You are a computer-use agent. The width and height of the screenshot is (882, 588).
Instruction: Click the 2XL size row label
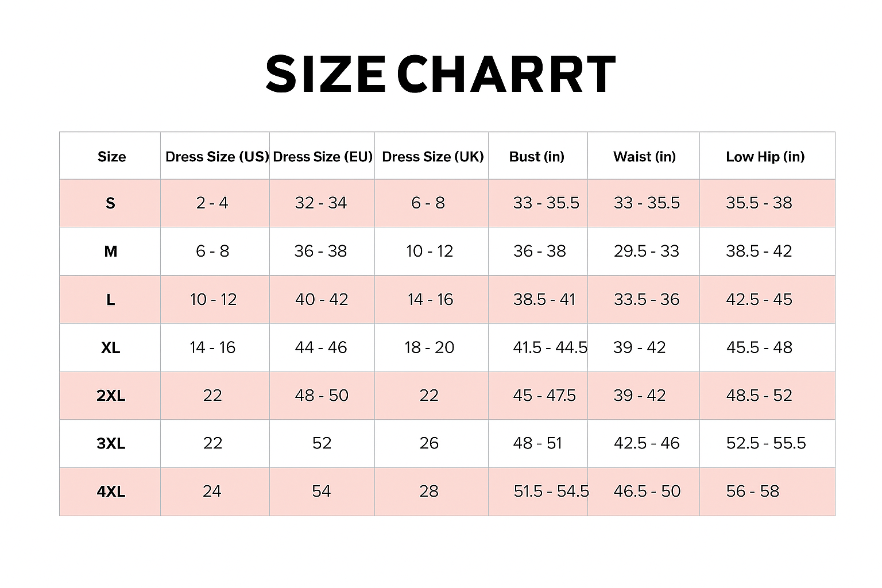pyautogui.click(x=111, y=396)
